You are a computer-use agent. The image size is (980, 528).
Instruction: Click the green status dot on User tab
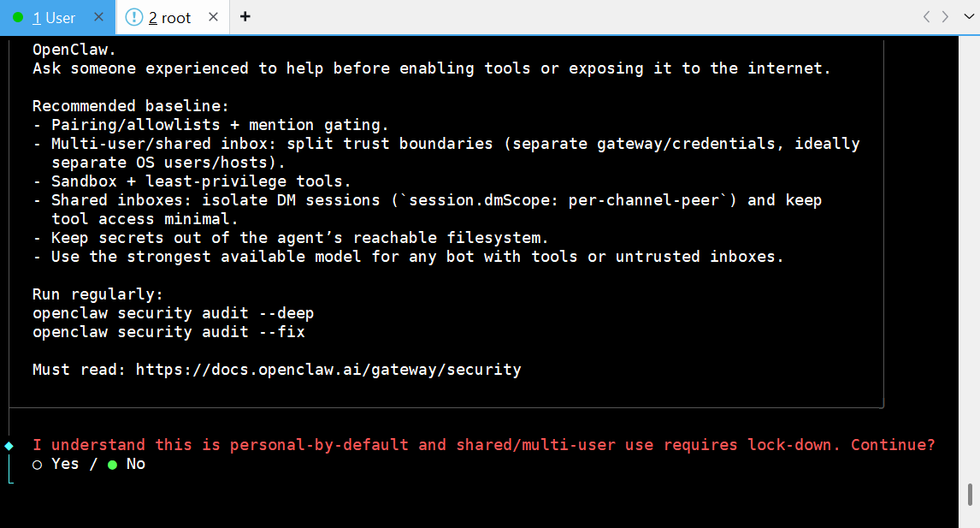point(18,17)
